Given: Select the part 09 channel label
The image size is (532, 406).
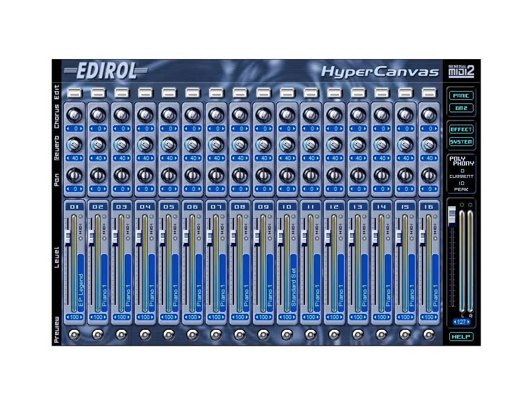Looking at the screenshot, I should click(x=263, y=207).
